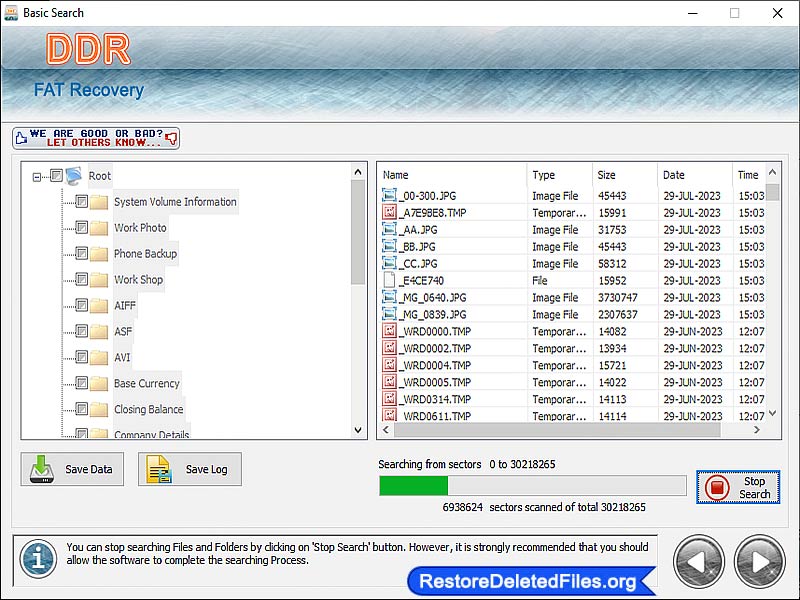Select the Phone Backup folder in the tree

[x=146, y=253]
